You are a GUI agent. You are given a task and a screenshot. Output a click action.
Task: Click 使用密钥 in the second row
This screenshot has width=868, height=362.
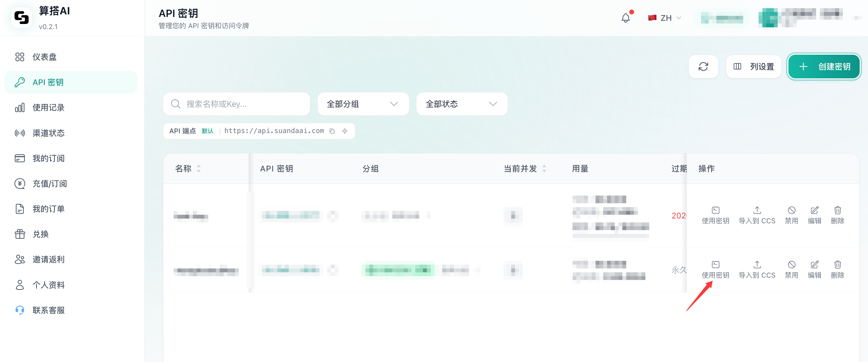(x=715, y=270)
